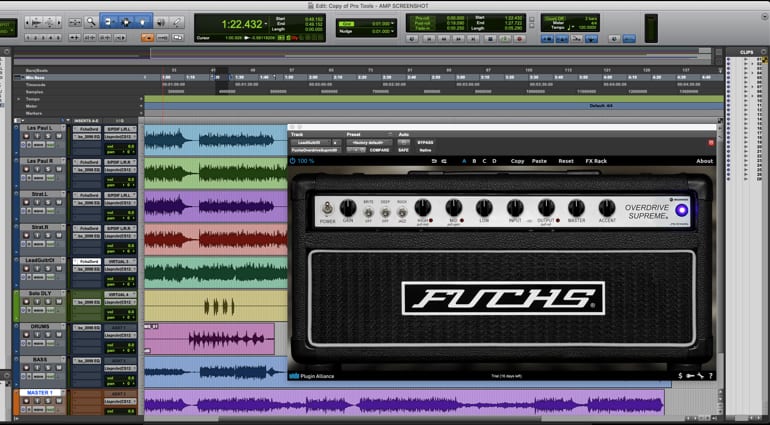Open the About menu in the plugin
The image size is (770, 425).
pos(704,161)
